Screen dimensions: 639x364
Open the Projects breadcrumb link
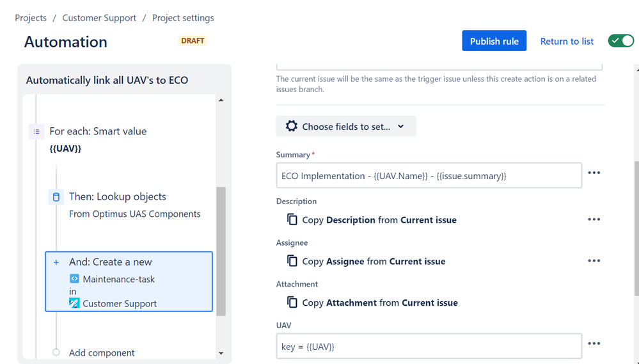[31, 18]
